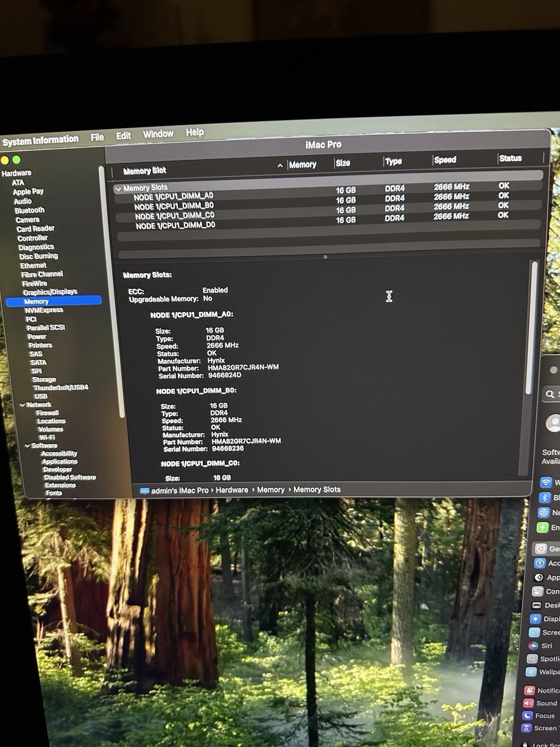
Task: Select Bluetooth in the Hardware sidebar
Action: 29,211
